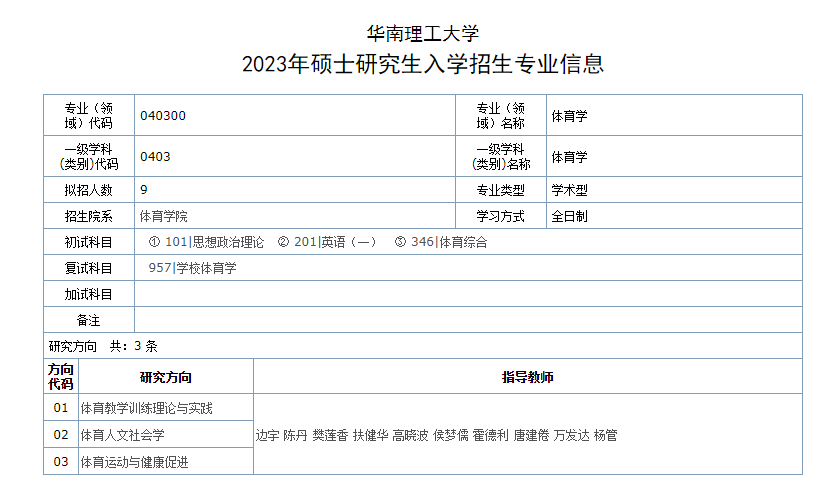819x498 pixels.
Task: Click advisor name 边宇
Action: click(267, 435)
